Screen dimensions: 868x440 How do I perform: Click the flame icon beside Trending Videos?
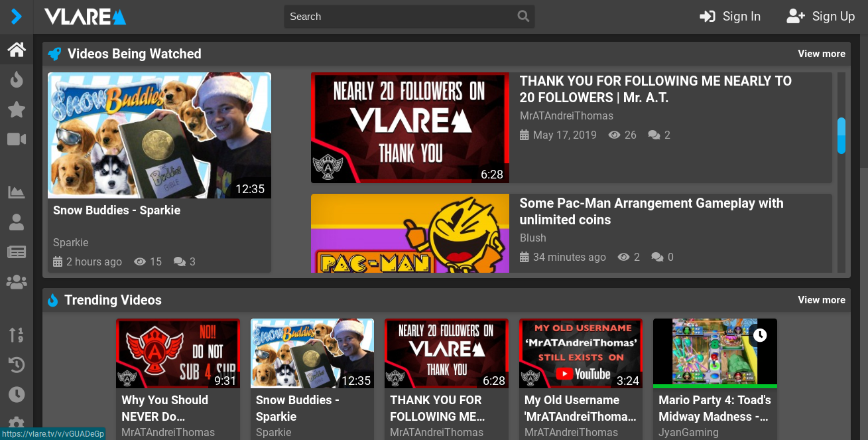[53, 300]
